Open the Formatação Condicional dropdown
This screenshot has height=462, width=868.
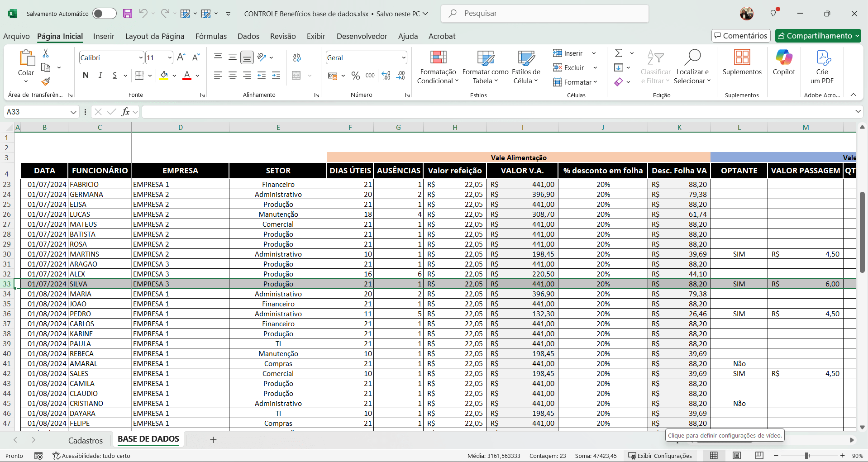(x=438, y=67)
